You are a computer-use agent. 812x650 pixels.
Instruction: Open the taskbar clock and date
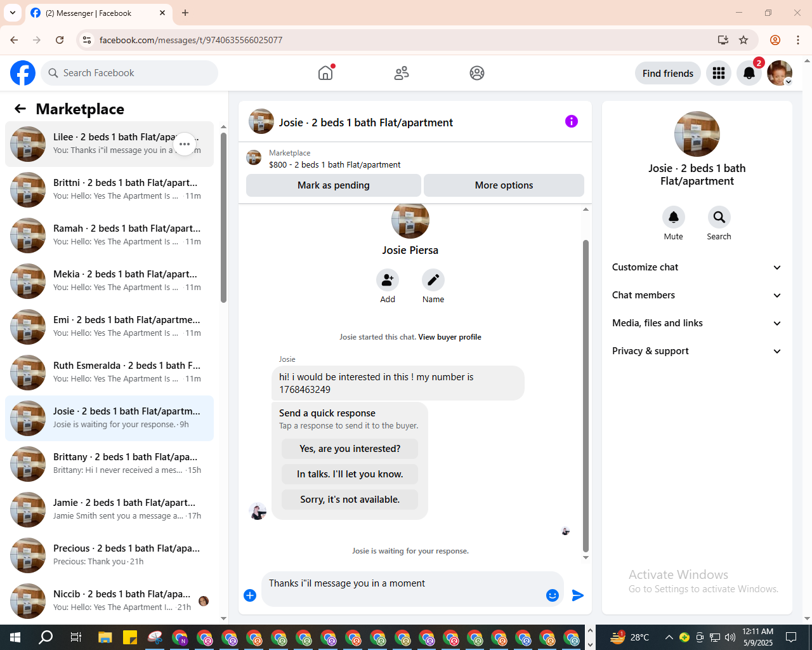757,637
